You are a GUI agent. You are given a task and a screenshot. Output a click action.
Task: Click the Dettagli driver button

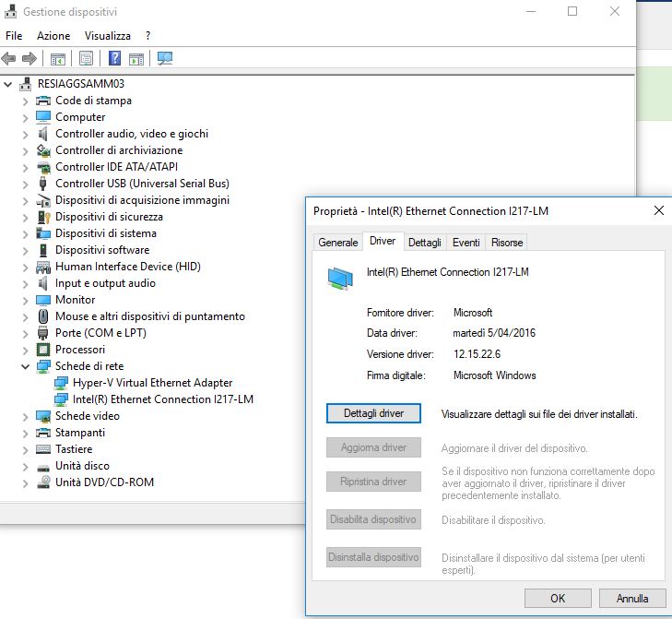coord(373,413)
